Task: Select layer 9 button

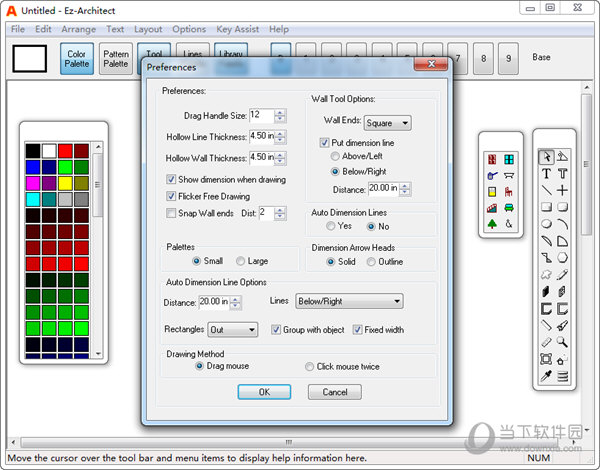Action: coord(509,59)
